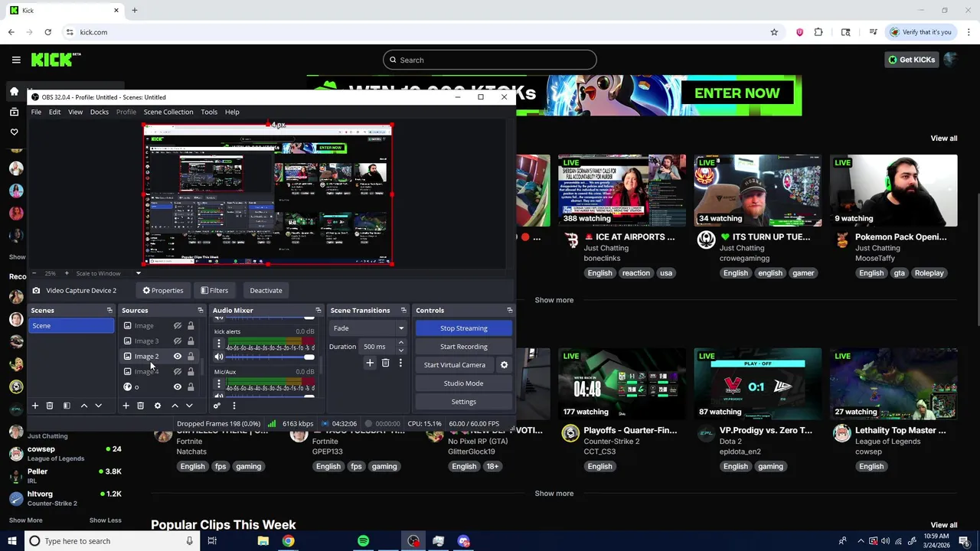Hide the Image 2 source
The height and width of the screenshot is (551, 980).
coord(177,357)
